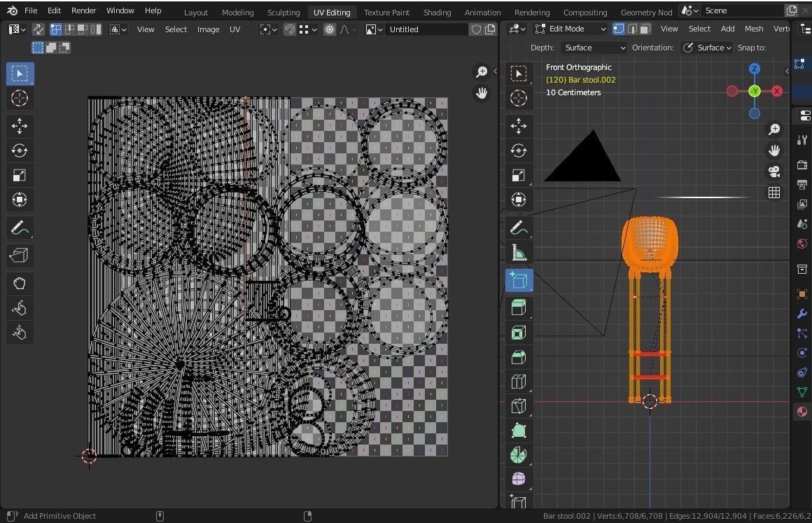Open the proportional falloff dropdown
812x523 pixels.
click(347, 29)
